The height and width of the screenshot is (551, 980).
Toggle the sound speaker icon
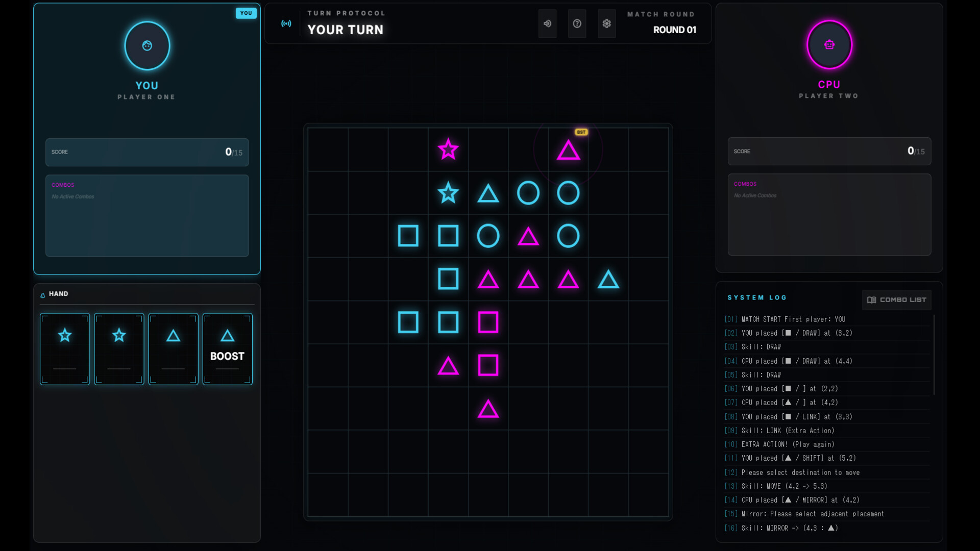tap(547, 23)
